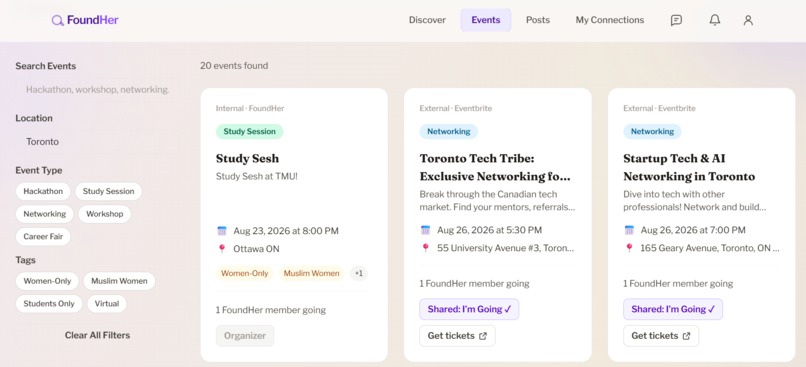Expand the +1 more tags on Study Sesh
Image resolution: width=806 pixels, height=367 pixels.
pyautogui.click(x=359, y=273)
